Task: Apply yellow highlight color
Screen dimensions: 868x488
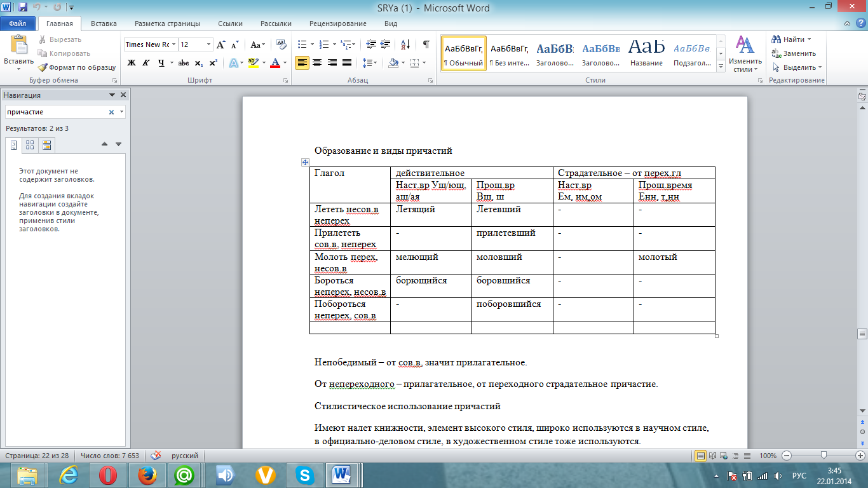Action: click(x=254, y=63)
